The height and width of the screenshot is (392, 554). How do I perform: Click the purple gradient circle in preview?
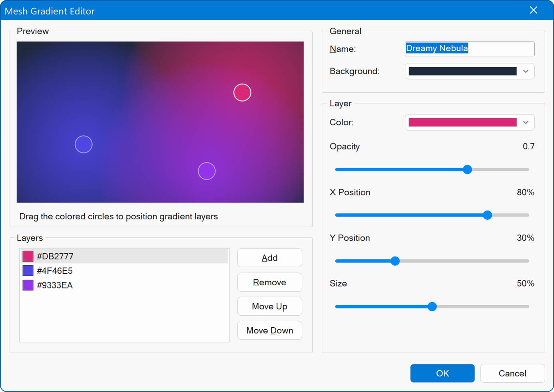[207, 171]
